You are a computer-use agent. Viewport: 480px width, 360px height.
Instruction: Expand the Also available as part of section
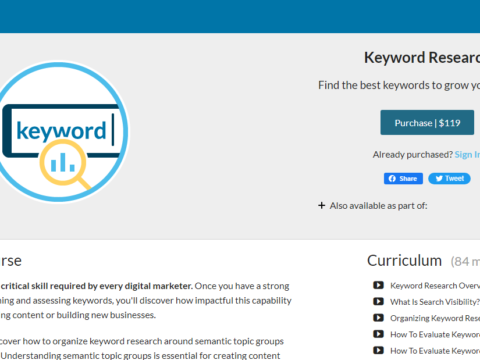click(x=373, y=206)
